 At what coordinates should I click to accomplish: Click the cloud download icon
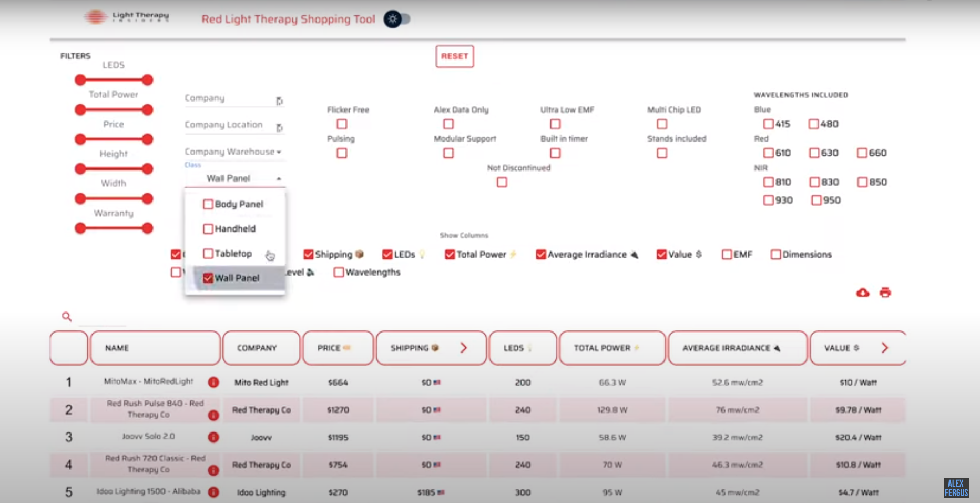[x=863, y=293]
